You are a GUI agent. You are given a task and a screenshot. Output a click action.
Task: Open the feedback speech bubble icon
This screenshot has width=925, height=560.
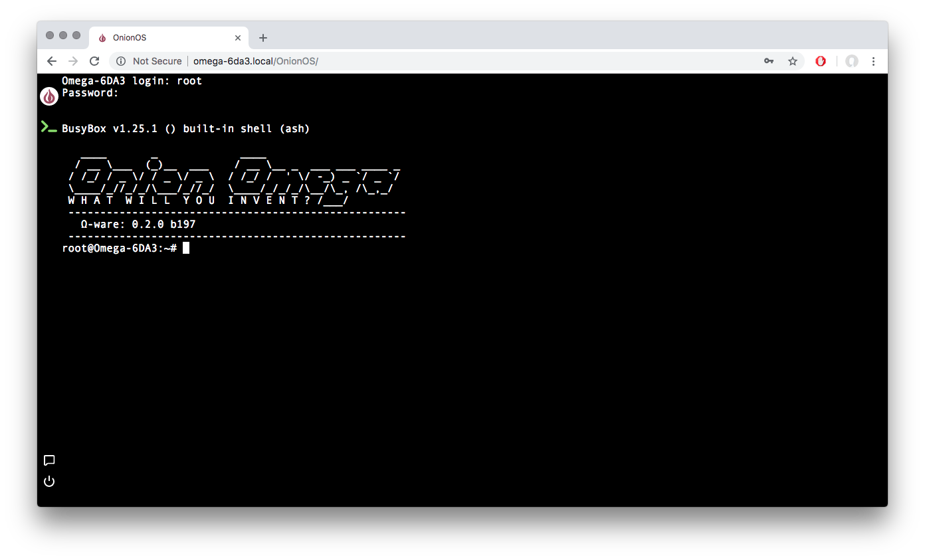(x=49, y=460)
